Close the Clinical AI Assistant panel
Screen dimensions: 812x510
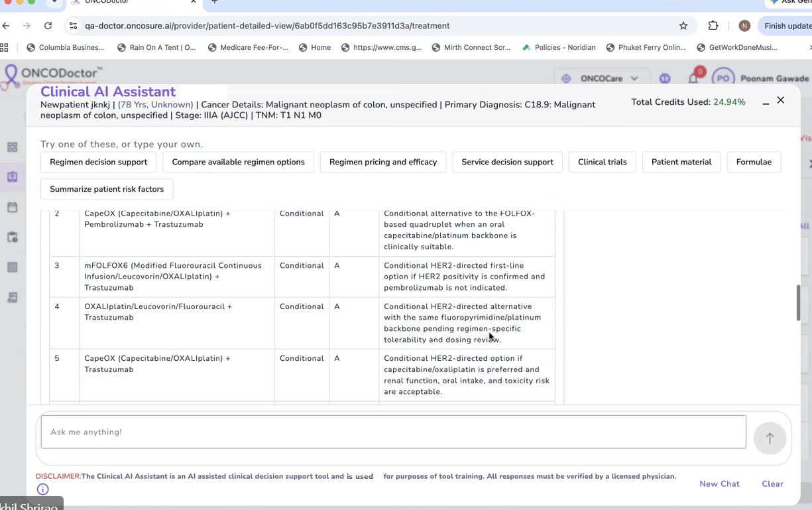click(781, 100)
